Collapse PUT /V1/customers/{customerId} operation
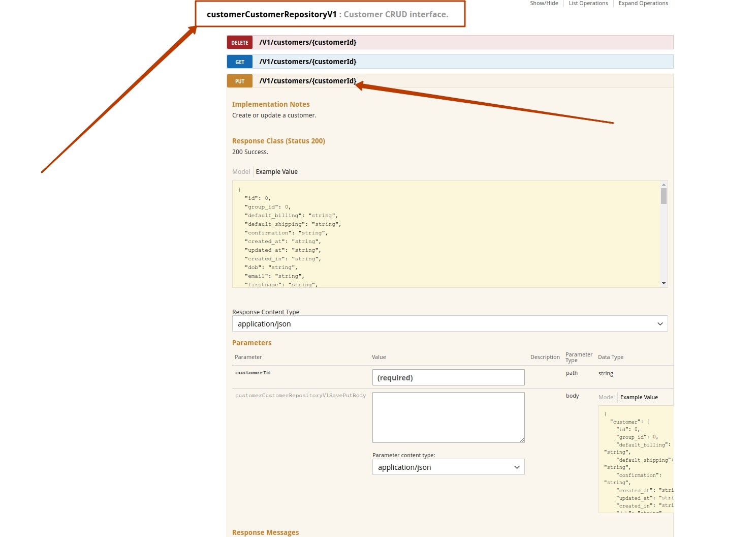Image resolution: width=756 pixels, height=537 pixels. pos(308,81)
